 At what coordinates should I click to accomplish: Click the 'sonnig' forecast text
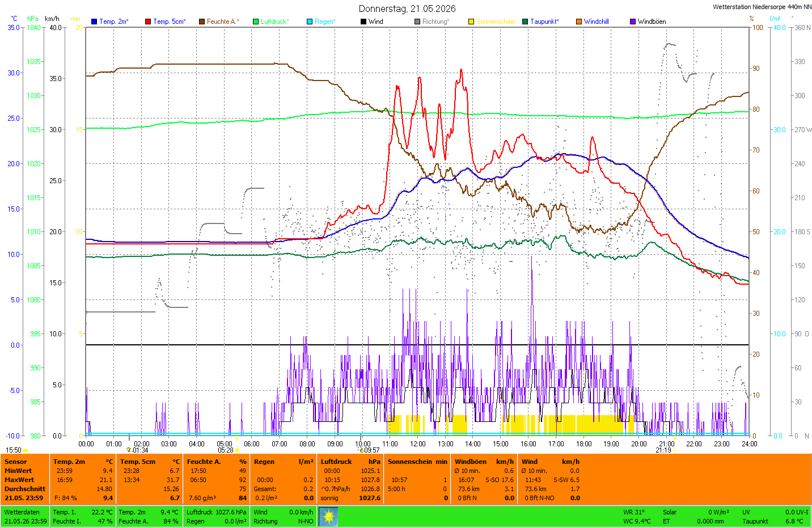tap(329, 498)
